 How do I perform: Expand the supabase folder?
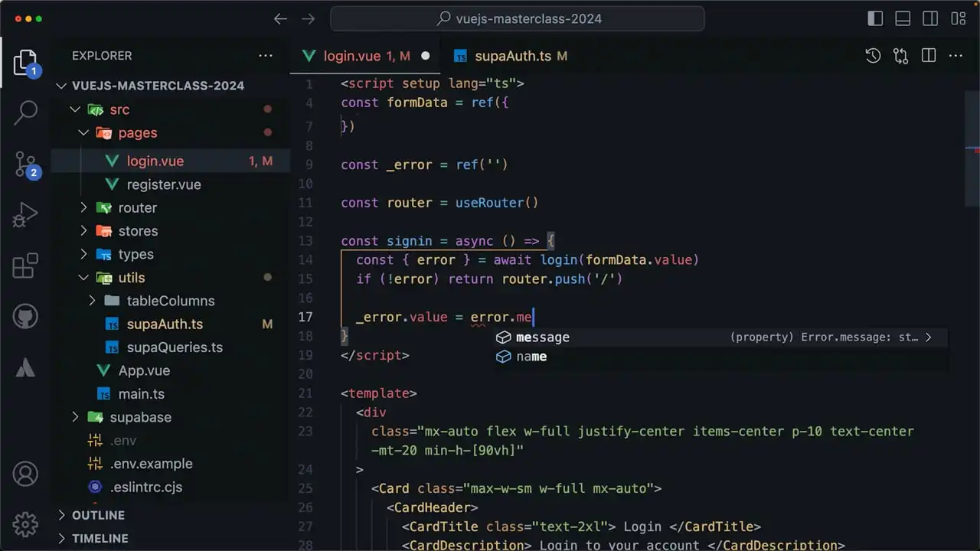[75, 418]
